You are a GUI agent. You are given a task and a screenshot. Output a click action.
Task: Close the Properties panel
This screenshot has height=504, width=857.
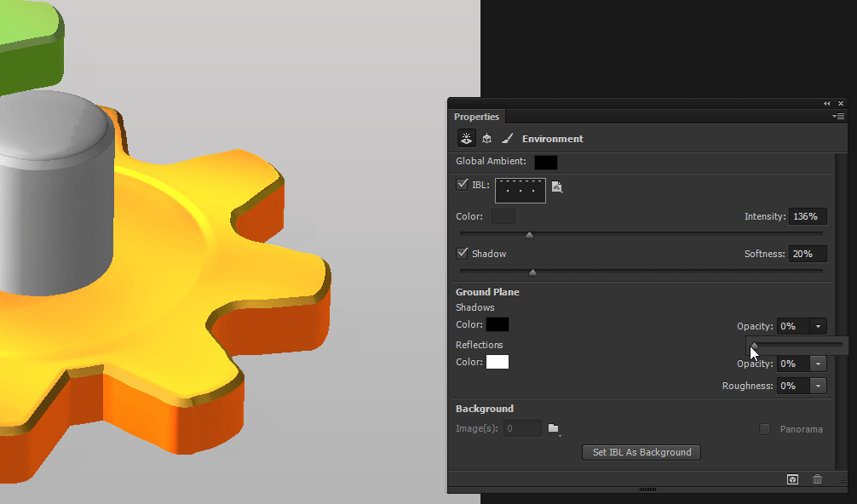pos(841,103)
